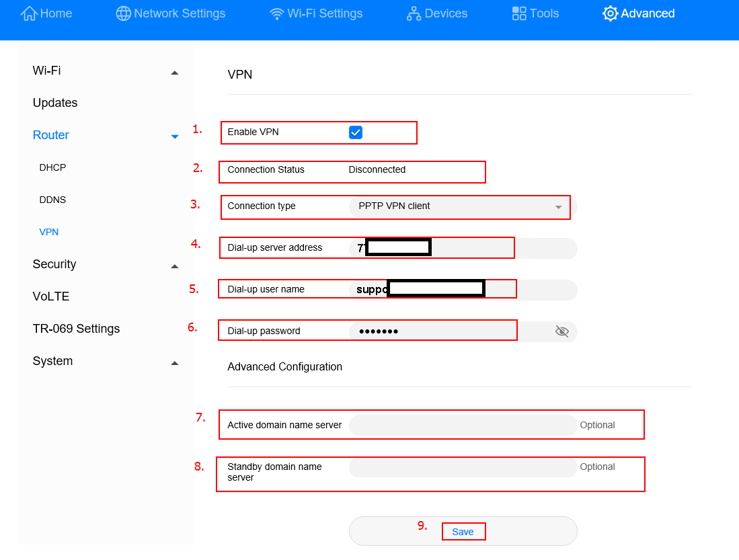739x560 pixels.
Task: Click the VPN heading in the sidebar
Action: pyautogui.click(x=48, y=231)
